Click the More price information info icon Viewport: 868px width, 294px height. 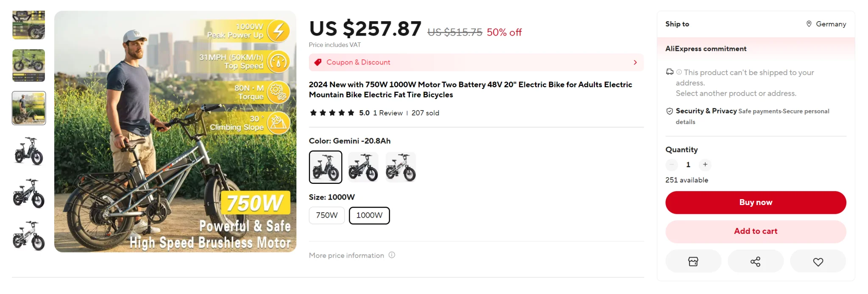[x=392, y=255]
